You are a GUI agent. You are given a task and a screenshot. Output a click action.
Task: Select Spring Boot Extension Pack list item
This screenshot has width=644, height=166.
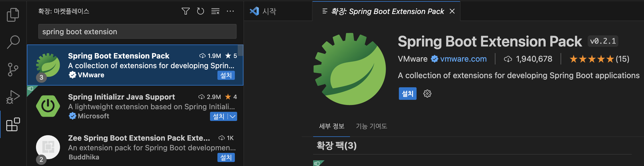(x=135, y=65)
